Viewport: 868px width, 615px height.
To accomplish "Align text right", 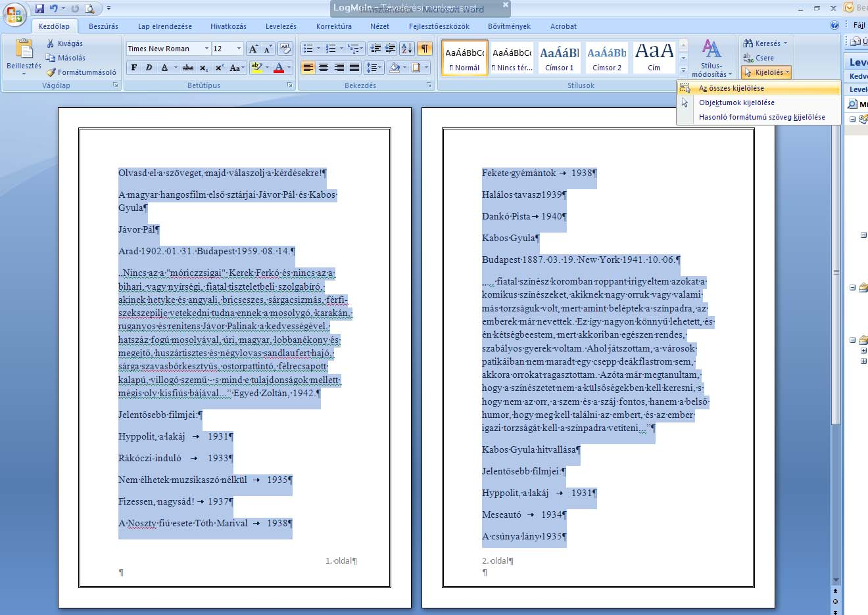I will pos(339,68).
